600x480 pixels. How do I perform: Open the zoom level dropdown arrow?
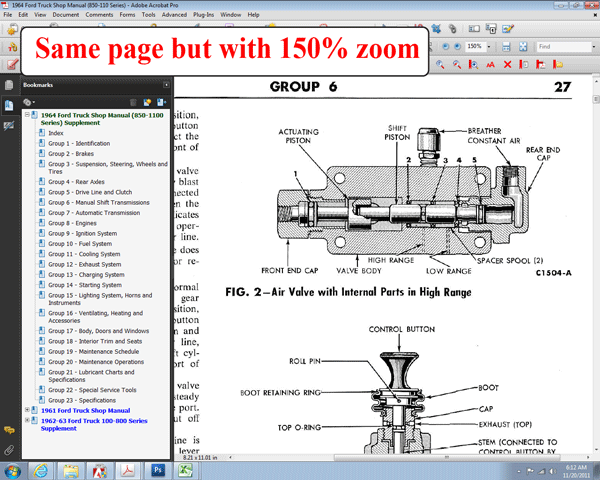pyautogui.click(x=489, y=47)
